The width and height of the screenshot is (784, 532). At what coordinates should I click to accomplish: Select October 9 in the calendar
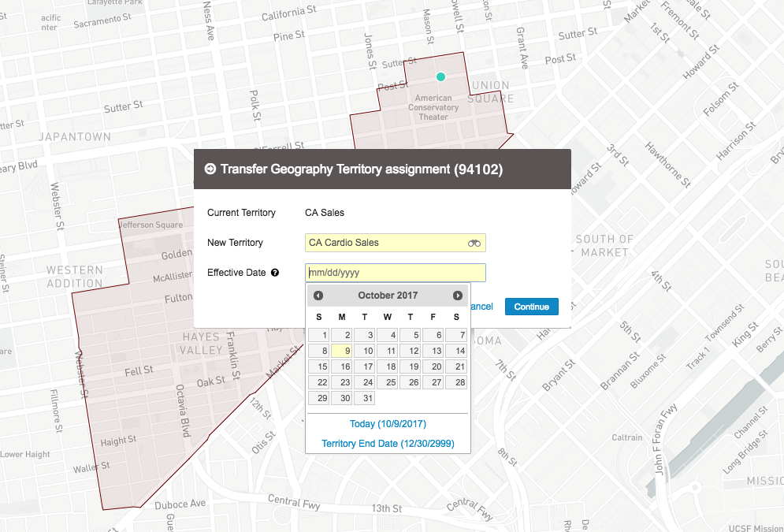pyautogui.click(x=342, y=351)
